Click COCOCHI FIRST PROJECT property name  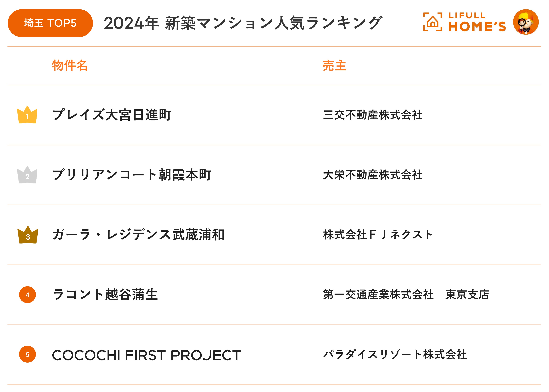[146, 355]
